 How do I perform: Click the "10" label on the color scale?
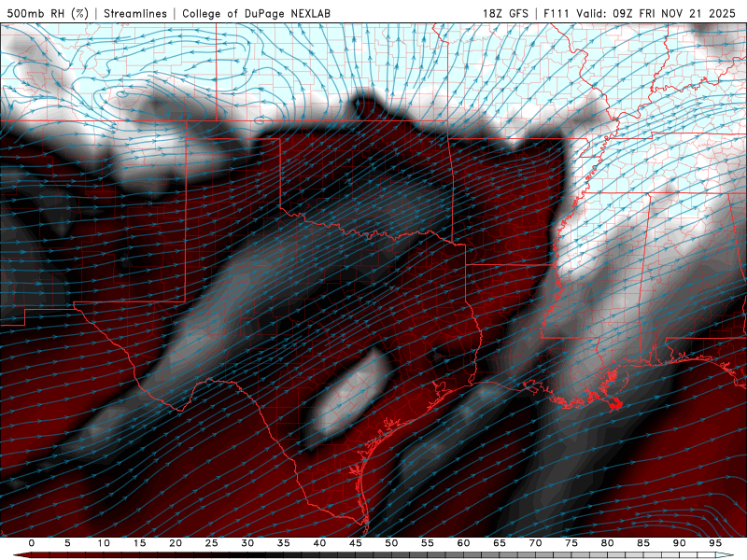point(104,543)
